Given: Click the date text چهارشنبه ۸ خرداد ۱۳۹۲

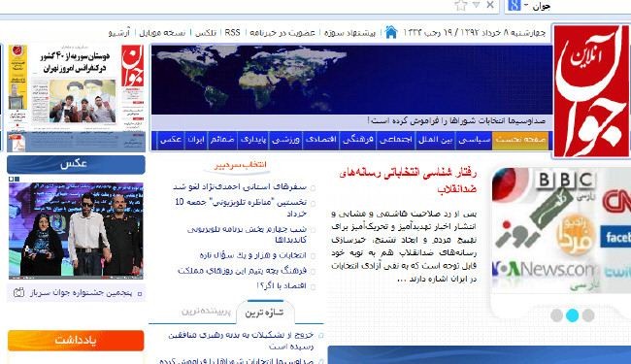Looking at the screenshot, I should (x=503, y=33).
